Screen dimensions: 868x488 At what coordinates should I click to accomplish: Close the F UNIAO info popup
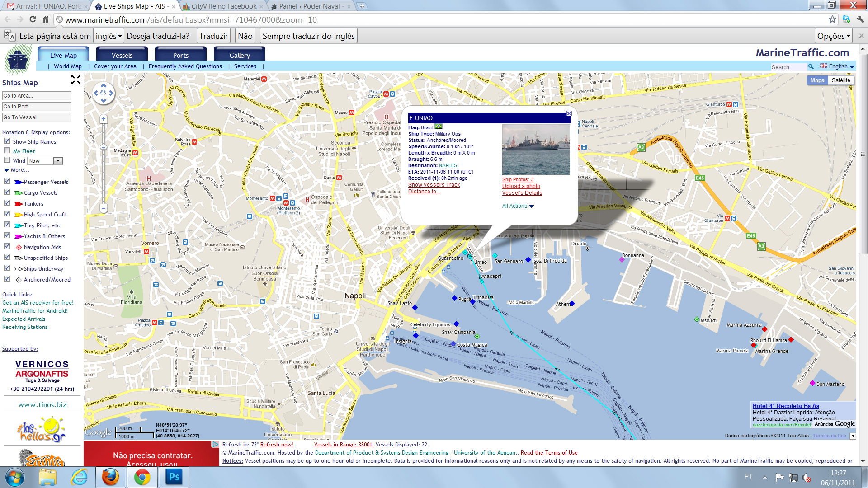tap(569, 113)
